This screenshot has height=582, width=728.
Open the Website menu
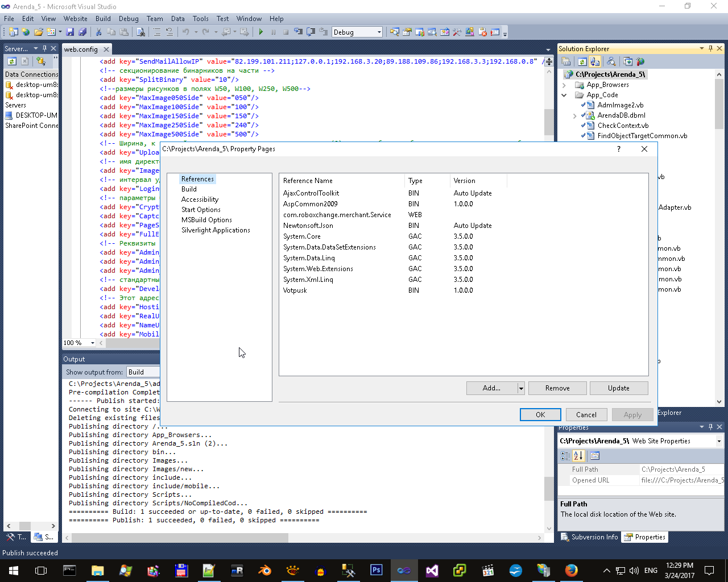click(75, 19)
